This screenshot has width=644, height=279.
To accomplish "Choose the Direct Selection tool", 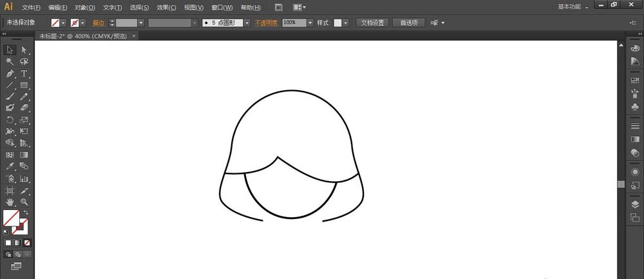I will point(24,50).
